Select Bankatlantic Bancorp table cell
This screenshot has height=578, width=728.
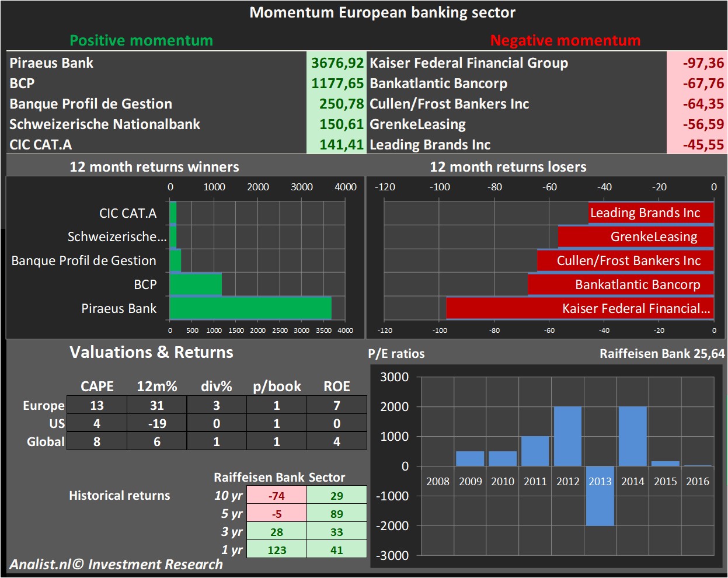pos(517,83)
